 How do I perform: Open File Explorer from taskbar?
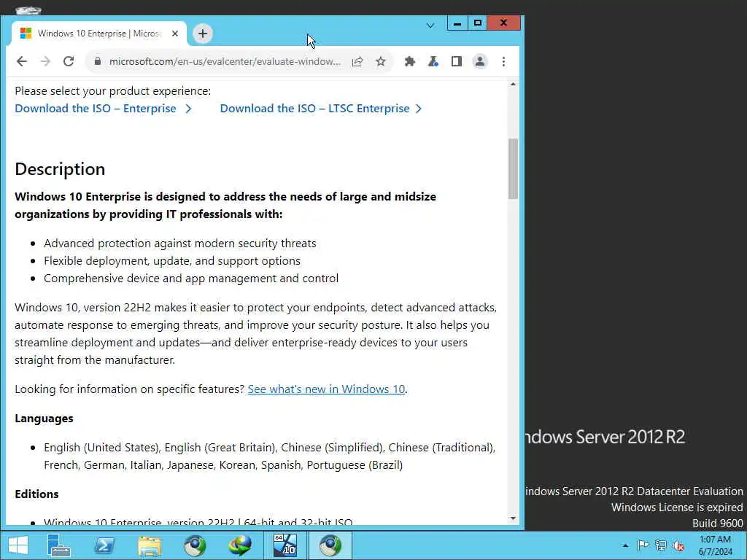point(150,545)
